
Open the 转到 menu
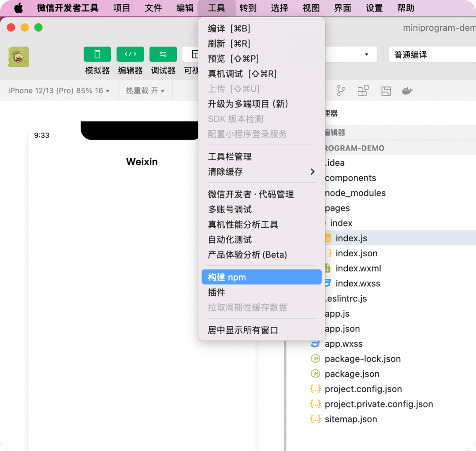(x=248, y=8)
